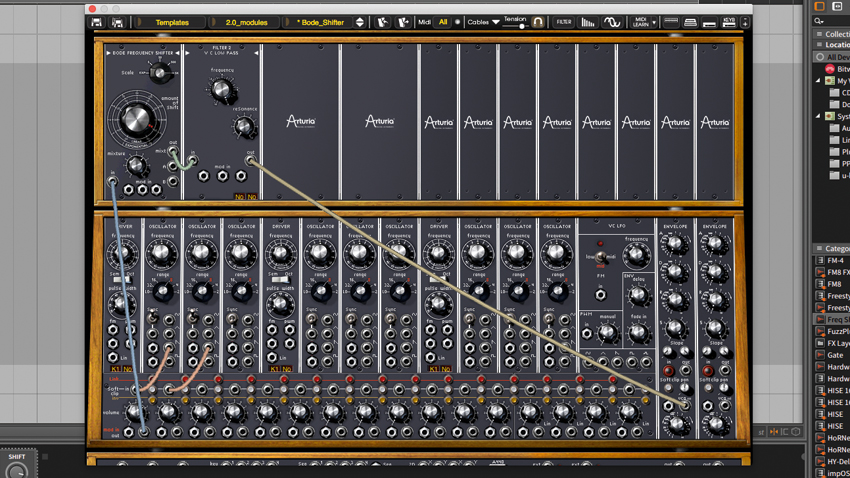Adjust the cable Tension slider
Image resolution: width=850 pixels, height=478 pixels.
point(515,25)
